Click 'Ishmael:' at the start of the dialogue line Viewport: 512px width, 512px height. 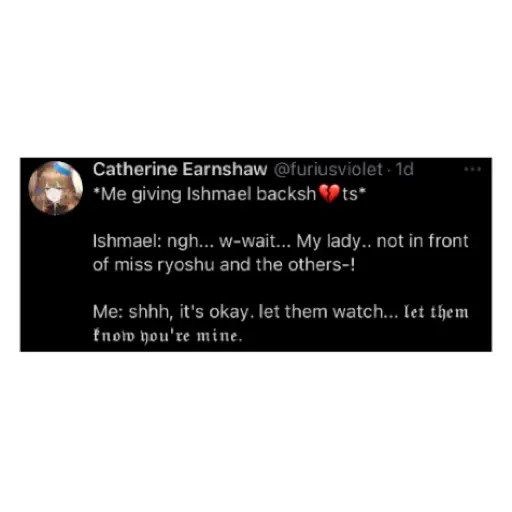(127, 241)
